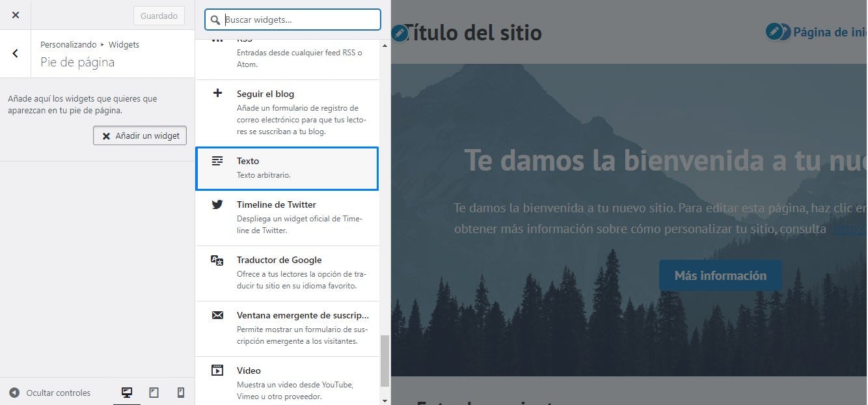Go back using the left chevron arrow
This screenshot has width=868, height=405.
(16, 53)
